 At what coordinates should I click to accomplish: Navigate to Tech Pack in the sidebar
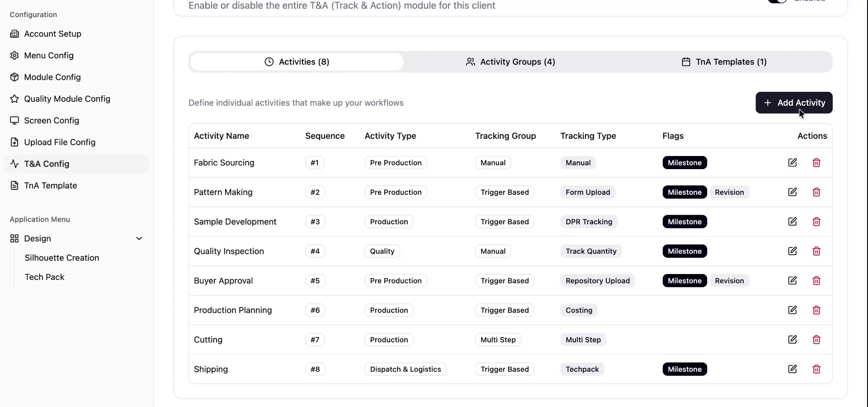point(44,277)
